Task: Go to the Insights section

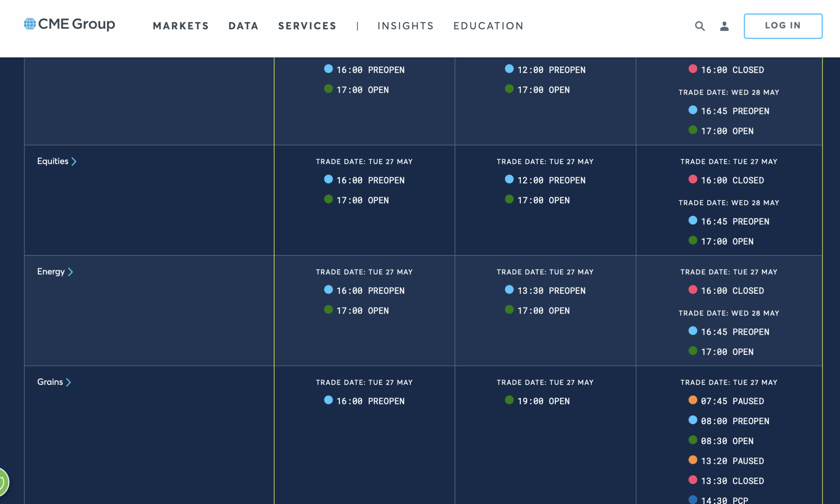Action: coord(405,26)
